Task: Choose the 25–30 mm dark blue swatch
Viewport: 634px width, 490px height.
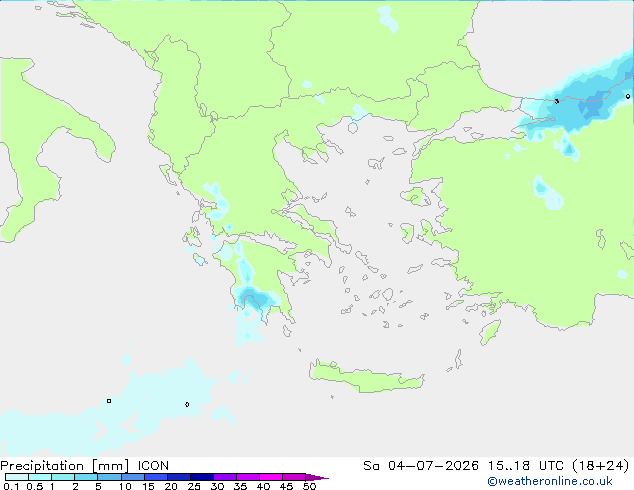Action: 201,477
